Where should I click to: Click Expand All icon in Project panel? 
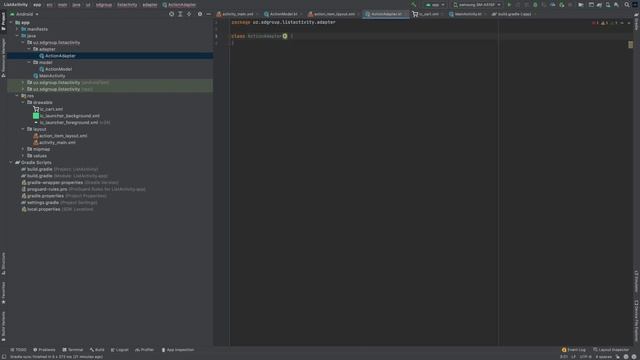pyautogui.click(x=180, y=14)
